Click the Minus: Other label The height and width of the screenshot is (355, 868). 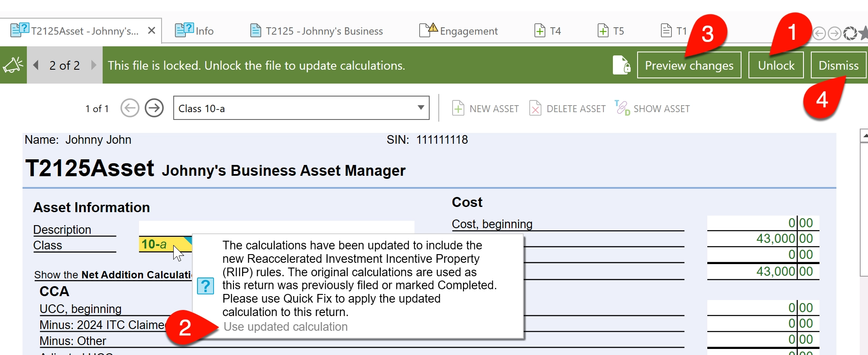(73, 341)
